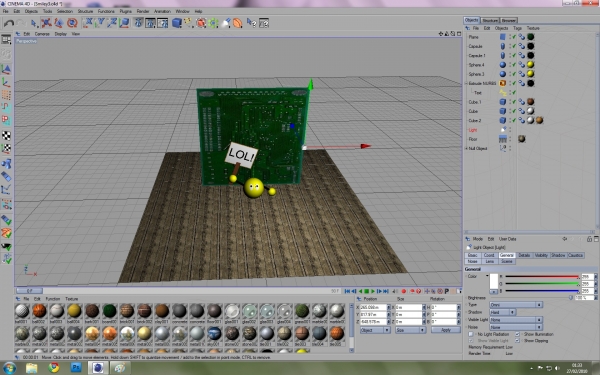Open the spline objects icon
The image size is (600, 375).
189,23
